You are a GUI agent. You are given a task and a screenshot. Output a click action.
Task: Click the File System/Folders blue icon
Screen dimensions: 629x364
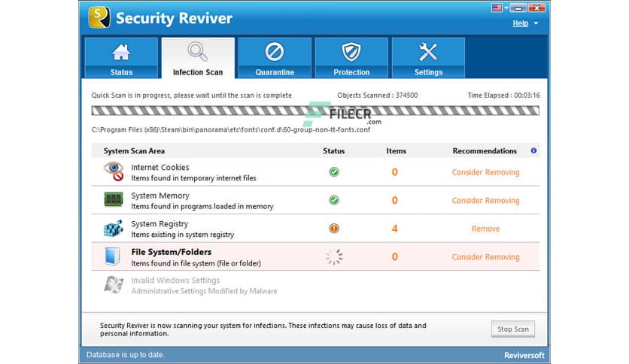(x=112, y=256)
